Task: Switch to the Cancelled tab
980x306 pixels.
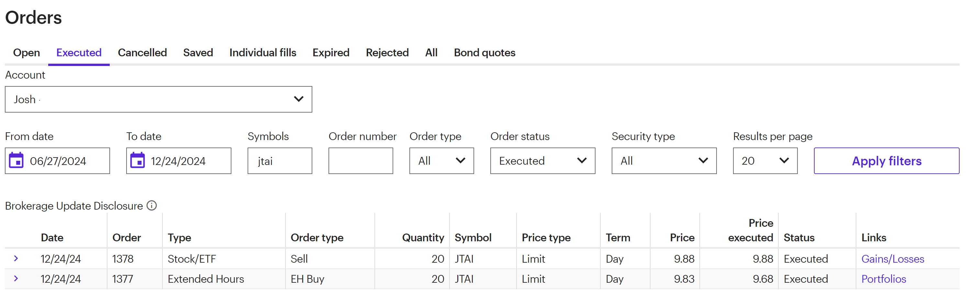Action: (142, 52)
